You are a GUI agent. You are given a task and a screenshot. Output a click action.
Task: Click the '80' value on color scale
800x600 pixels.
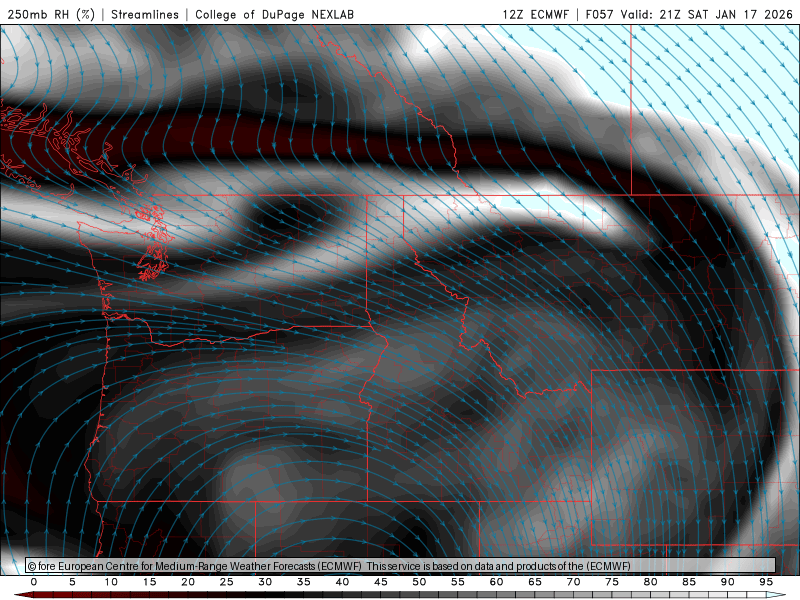click(651, 582)
